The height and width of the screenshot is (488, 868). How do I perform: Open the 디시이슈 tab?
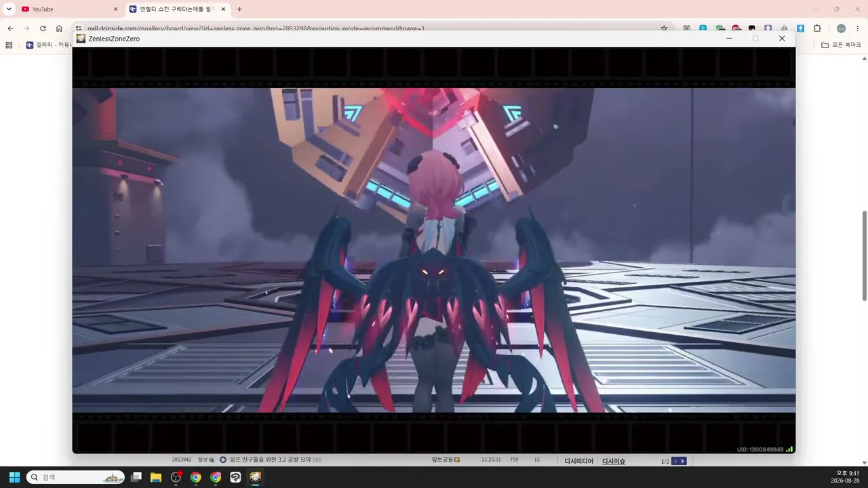click(614, 462)
